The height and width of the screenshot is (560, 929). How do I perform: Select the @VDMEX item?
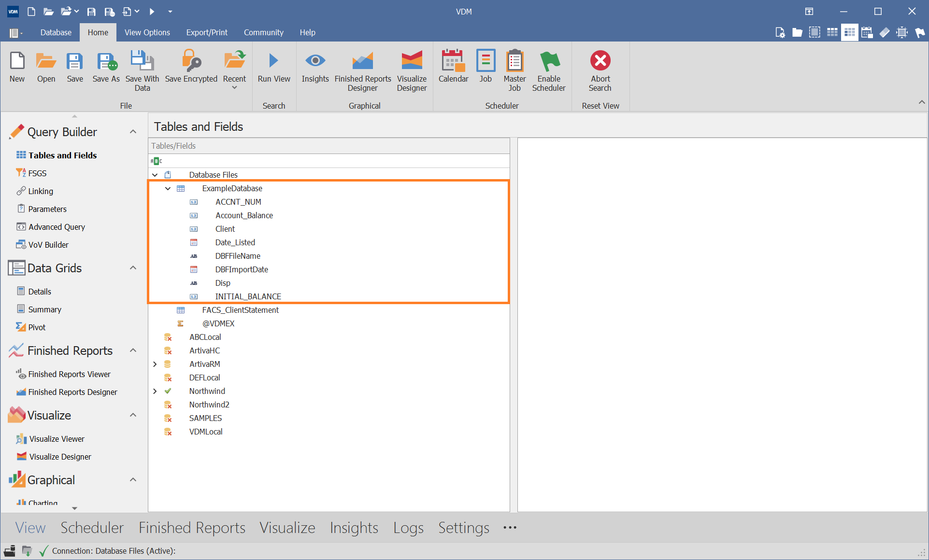pos(218,323)
